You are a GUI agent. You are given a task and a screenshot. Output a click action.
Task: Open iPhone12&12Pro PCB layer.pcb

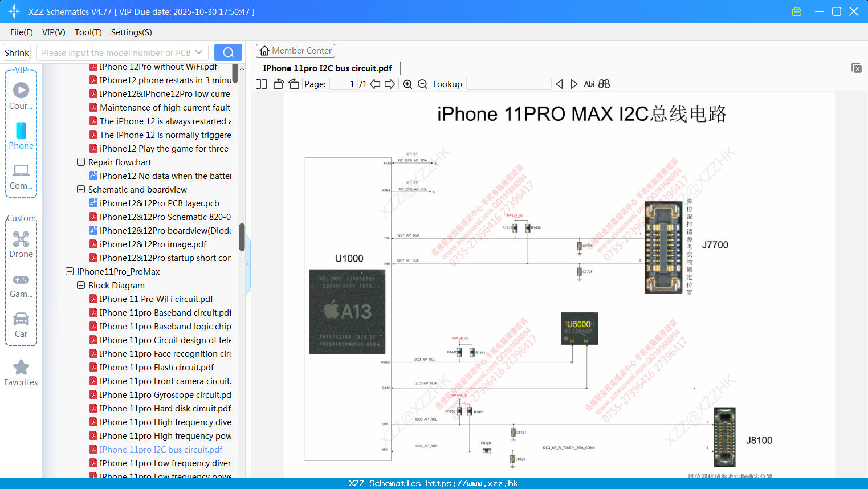click(x=154, y=203)
